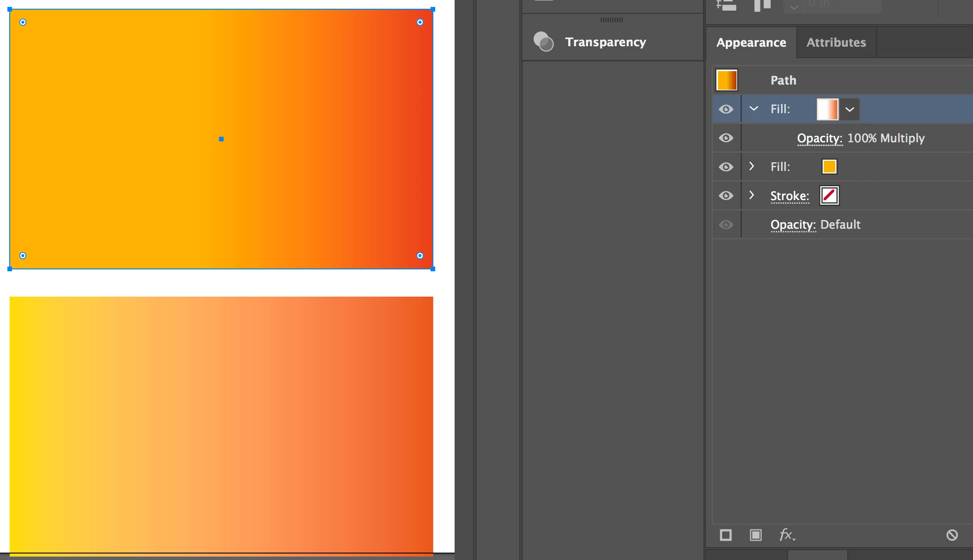This screenshot has width=973, height=560.
Task: Open the gradient Fill swatch dropdown arrow
Action: 850,110
